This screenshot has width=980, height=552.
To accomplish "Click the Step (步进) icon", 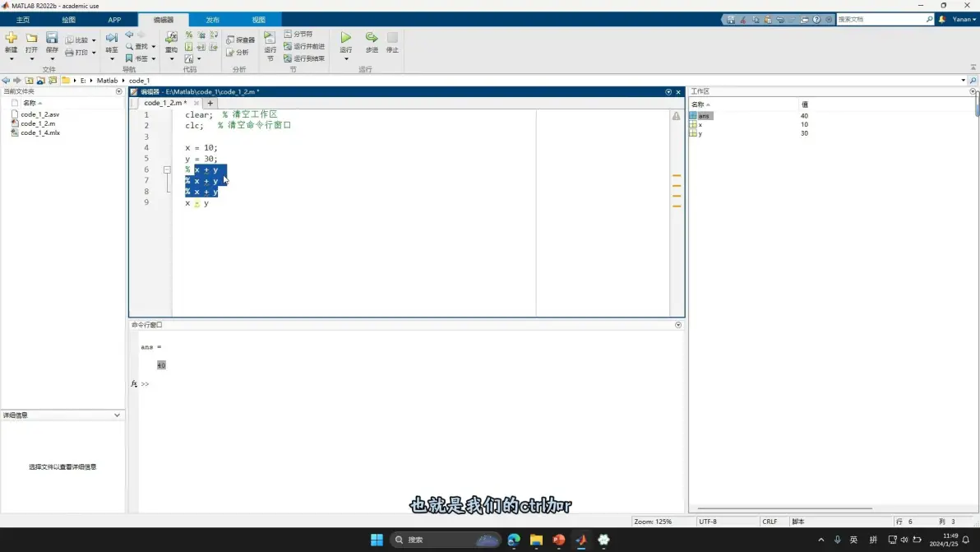I will coord(372,38).
